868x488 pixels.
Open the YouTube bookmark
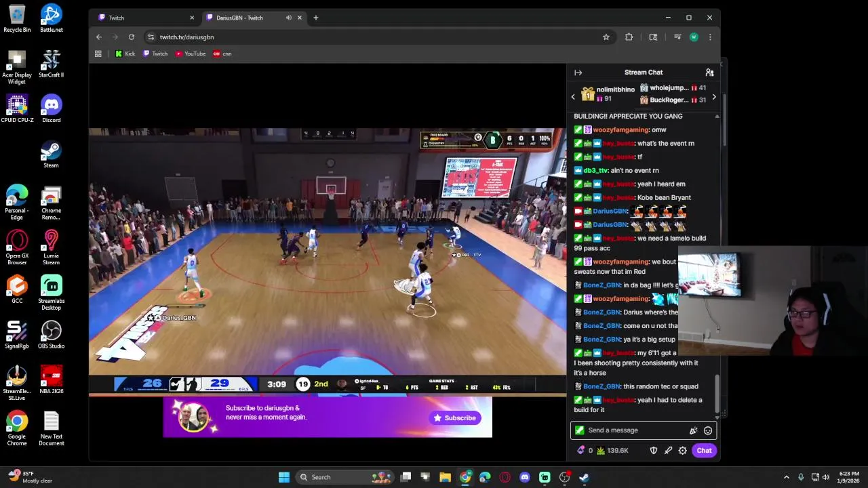(x=191, y=54)
